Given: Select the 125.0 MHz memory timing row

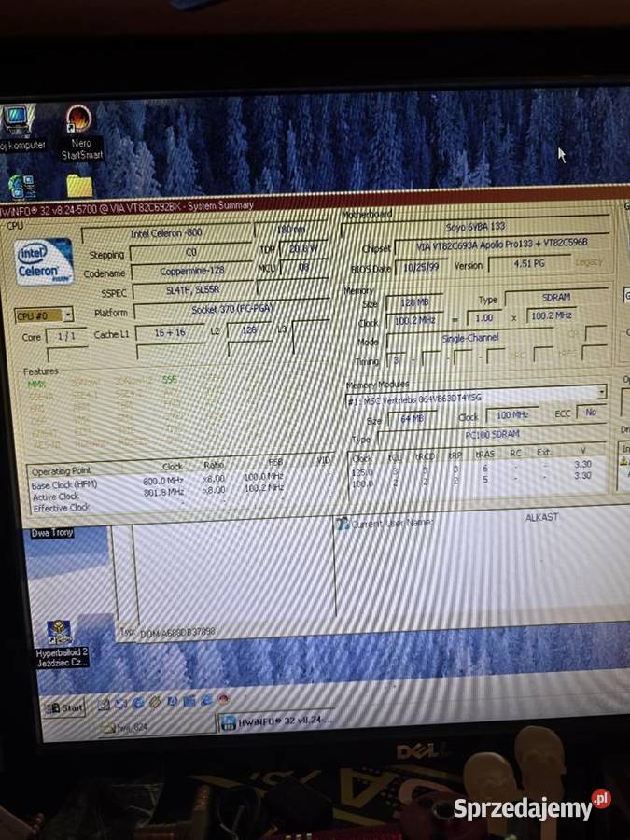Looking at the screenshot, I should pos(477,469).
